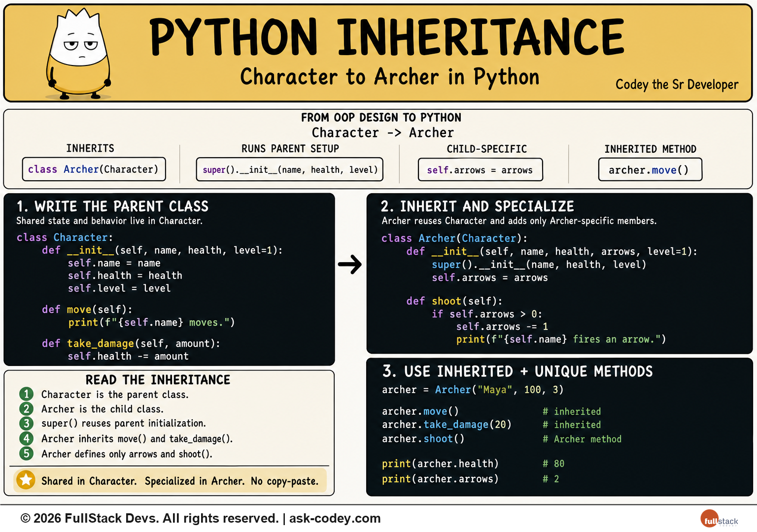Click the "archer.move()" box under INHERITED METHOD
757x532 pixels.
(650, 170)
